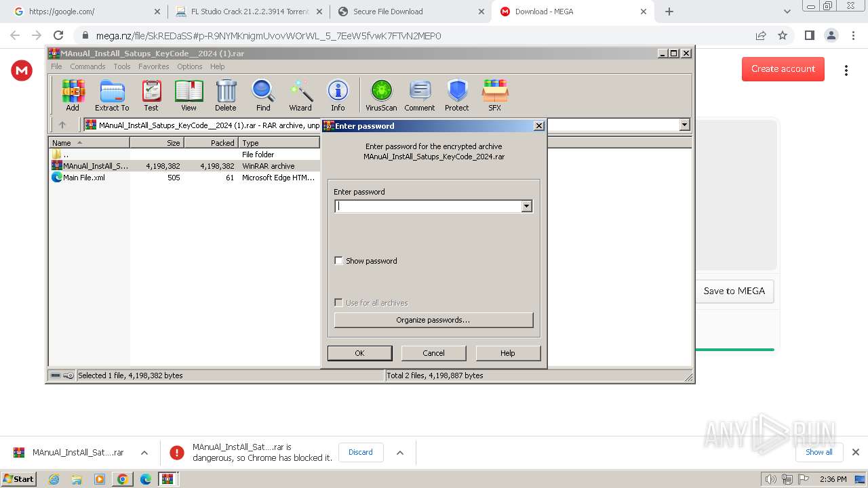Click the Add toolbar icon in WinRAR
Viewport: 868px width, 488px height.
click(73, 95)
